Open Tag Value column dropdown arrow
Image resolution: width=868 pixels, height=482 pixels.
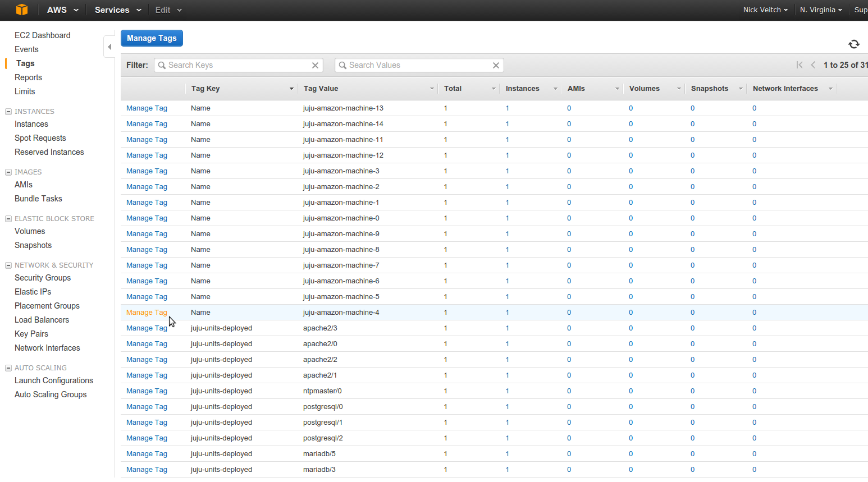tap(432, 89)
